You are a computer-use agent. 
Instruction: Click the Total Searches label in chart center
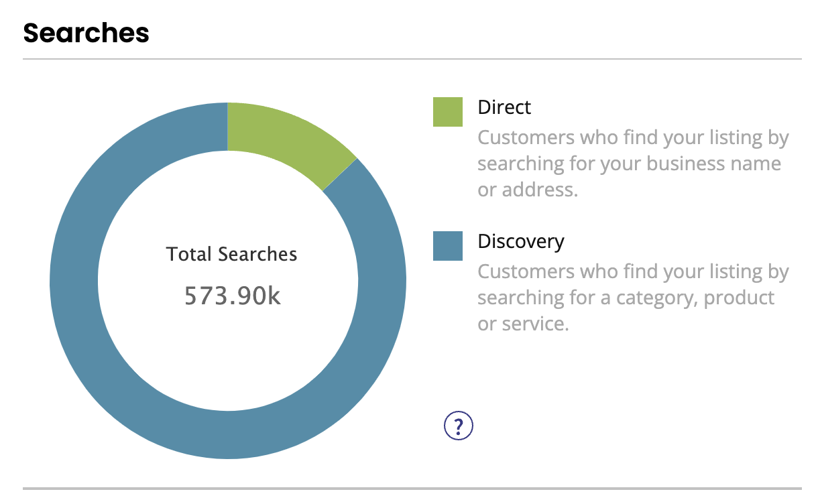coord(232,254)
